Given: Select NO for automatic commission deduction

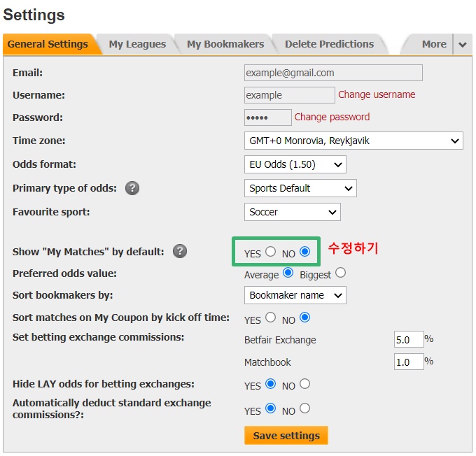Looking at the screenshot, I should (304, 408).
